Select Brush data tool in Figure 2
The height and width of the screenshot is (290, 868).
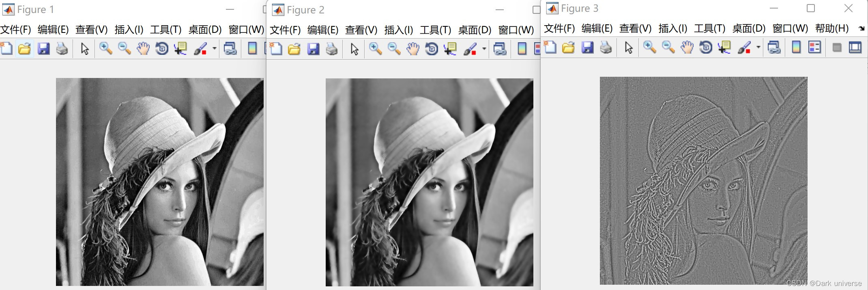pos(470,49)
